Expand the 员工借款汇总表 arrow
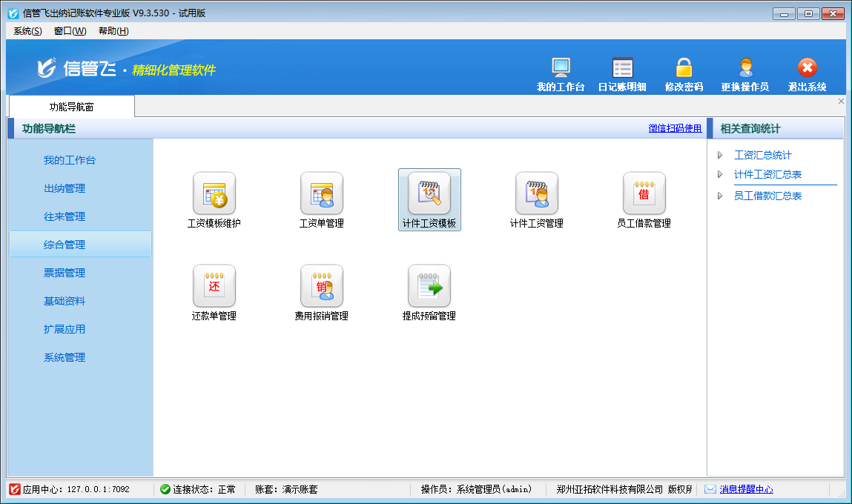852x504 pixels. click(720, 196)
